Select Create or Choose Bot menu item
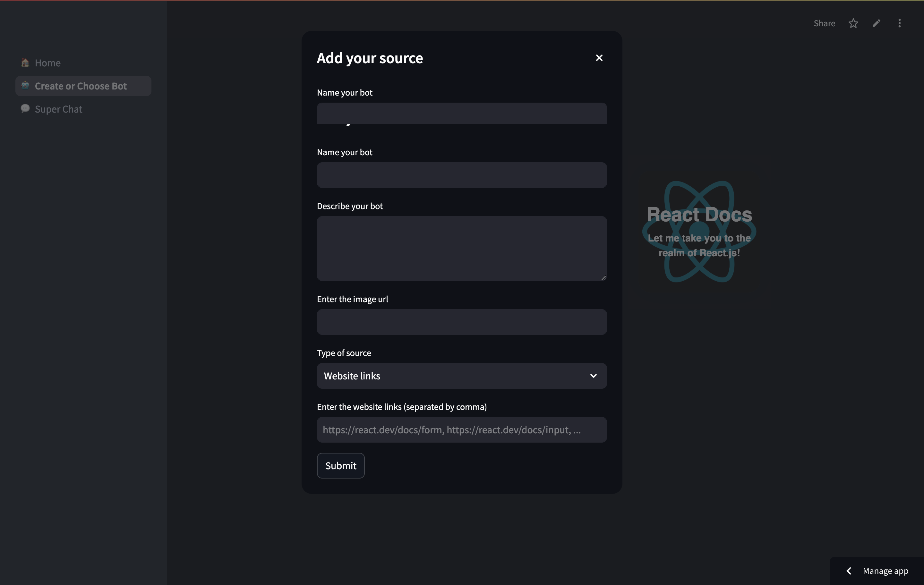 tap(81, 86)
